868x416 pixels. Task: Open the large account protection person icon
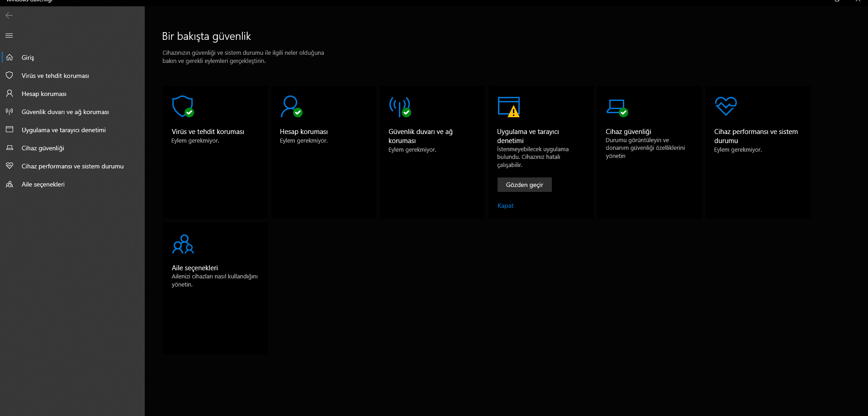(x=291, y=106)
